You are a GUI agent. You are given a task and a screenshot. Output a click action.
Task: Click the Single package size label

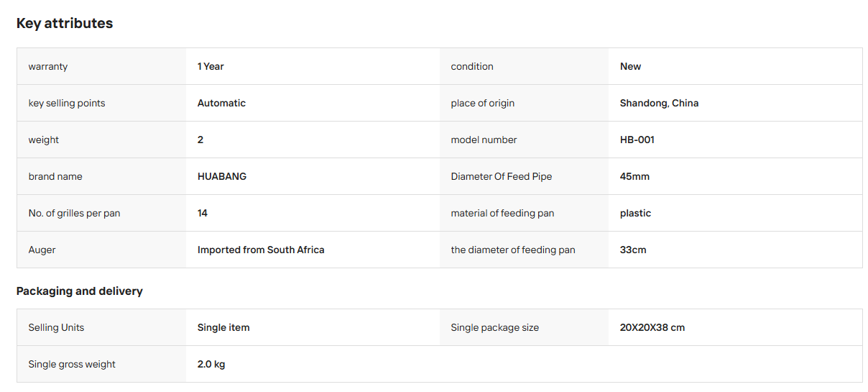494,327
